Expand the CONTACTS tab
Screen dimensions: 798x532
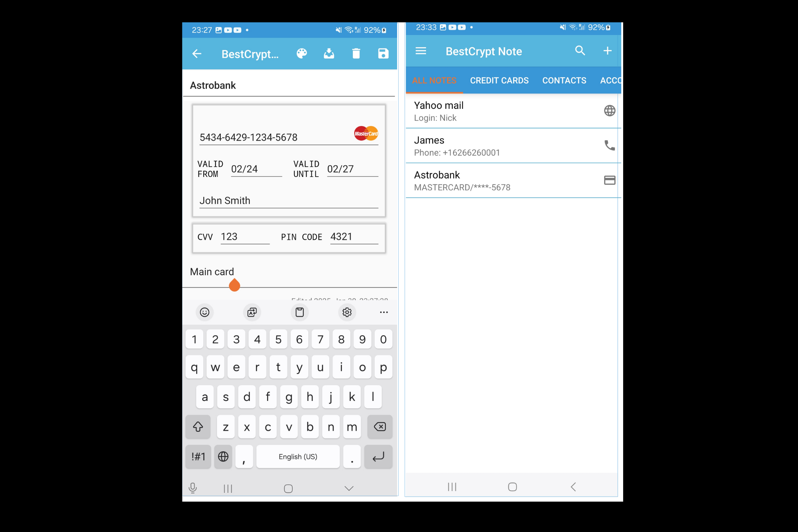click(x=564, y=80)
